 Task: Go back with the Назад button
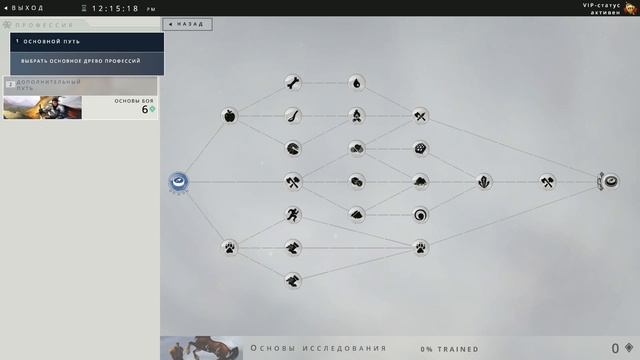coord(187,24)
